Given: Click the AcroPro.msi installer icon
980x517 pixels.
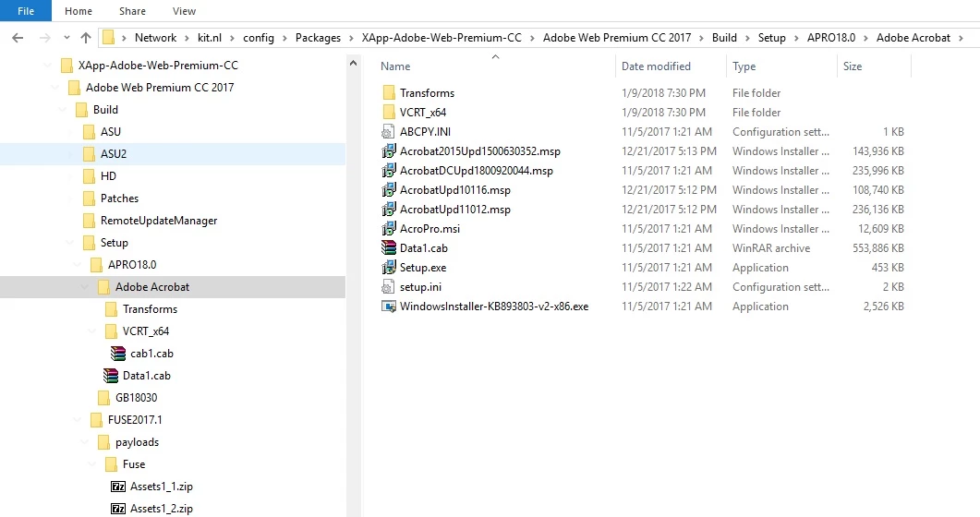Looking at the screenshot, I should coord(388,229).
